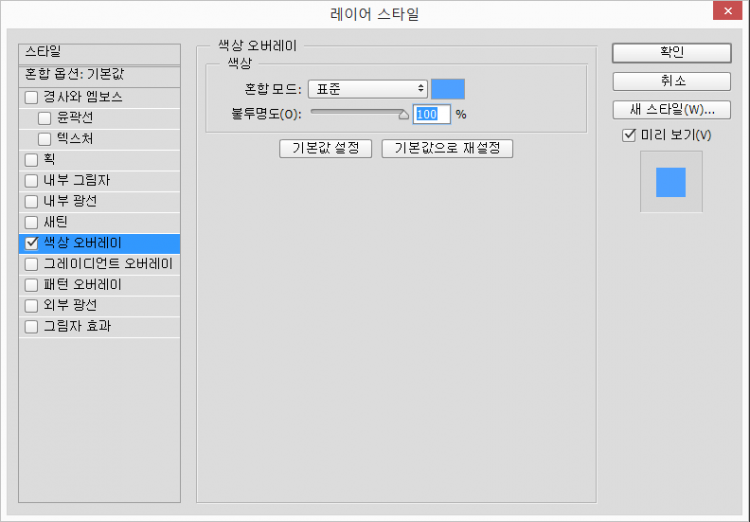The height and width of the screenshot is (522, 750).
Task: Enable the 경사와 엠보스 checkbox
Action: [32, 97]
